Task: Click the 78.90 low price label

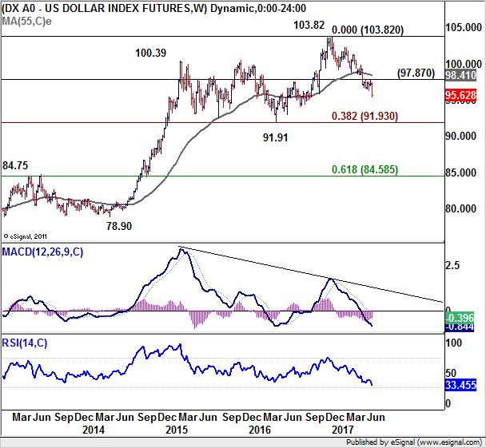Action: point(119,226)
